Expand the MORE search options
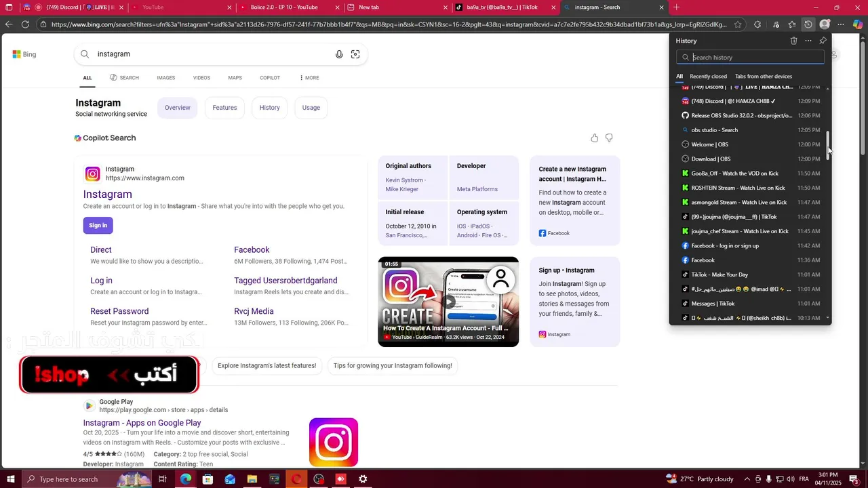 click(309, 78)
